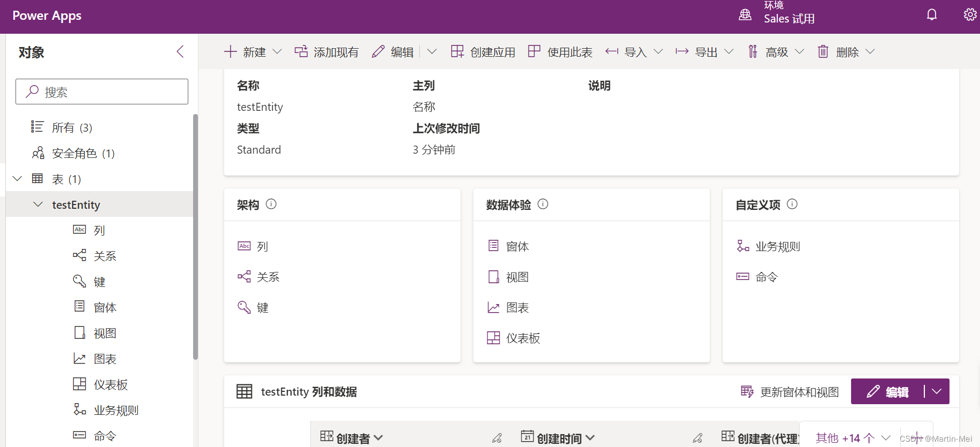980x447 pixels.
Task: Click the 删除 trash icon
Action: tap(823, 51)
